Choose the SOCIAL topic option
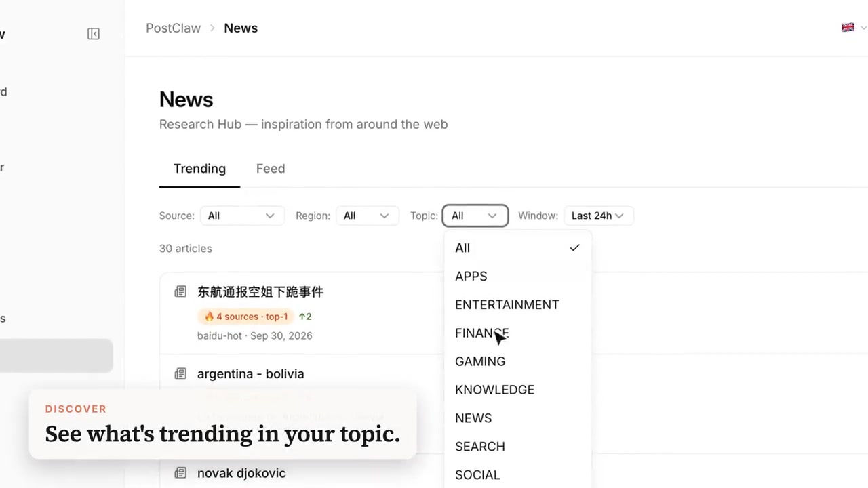Screen dimensions: 868x488 [x=517, y=474]
